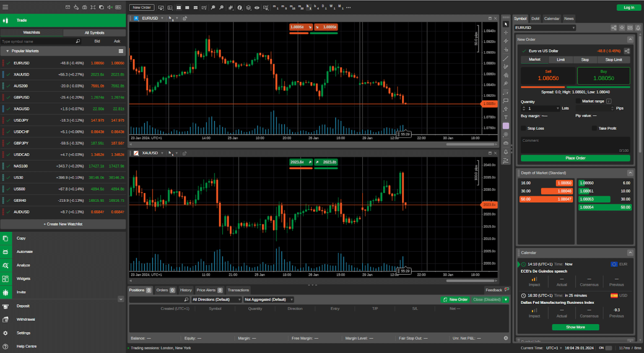Enable the Take Profit checkbox
Screen dimensions: 644x353
click(594, 128)
